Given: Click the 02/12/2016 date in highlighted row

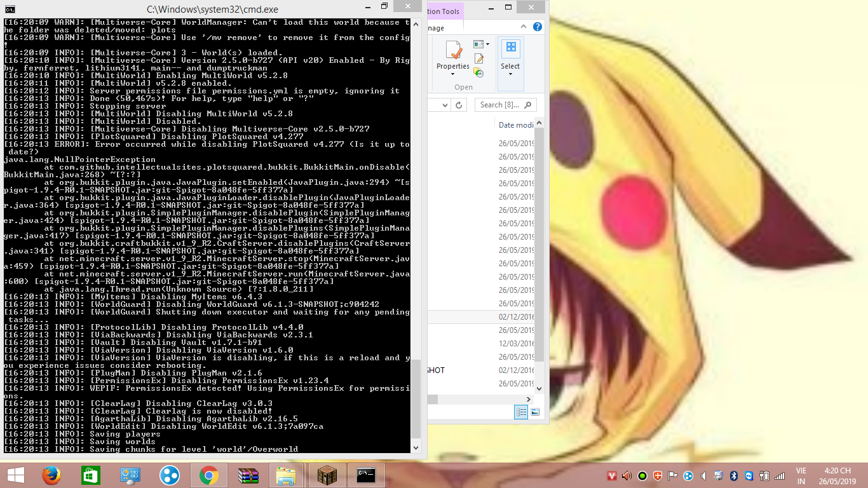Looking at the screenshot, I should 517,316.
